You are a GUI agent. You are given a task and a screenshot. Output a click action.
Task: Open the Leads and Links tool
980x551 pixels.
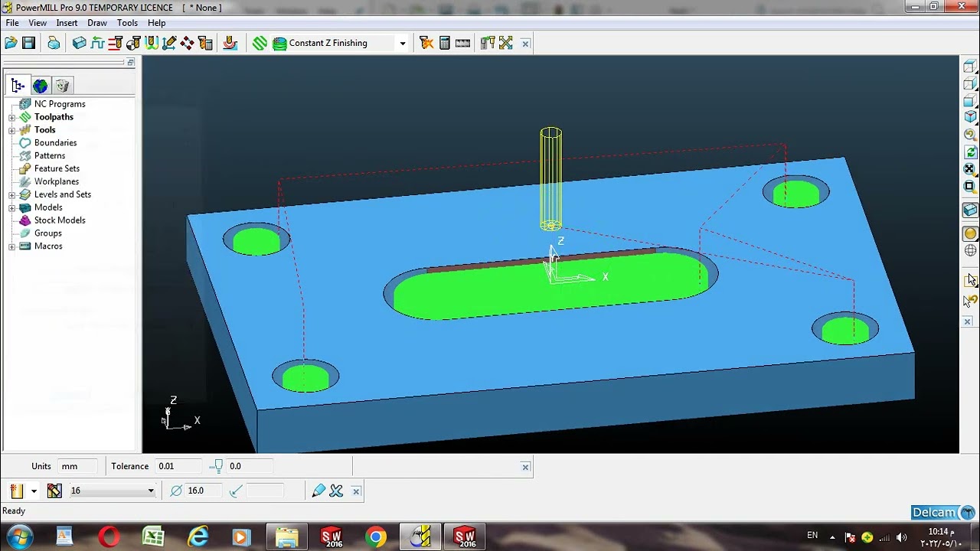click(x=151, y=43)
